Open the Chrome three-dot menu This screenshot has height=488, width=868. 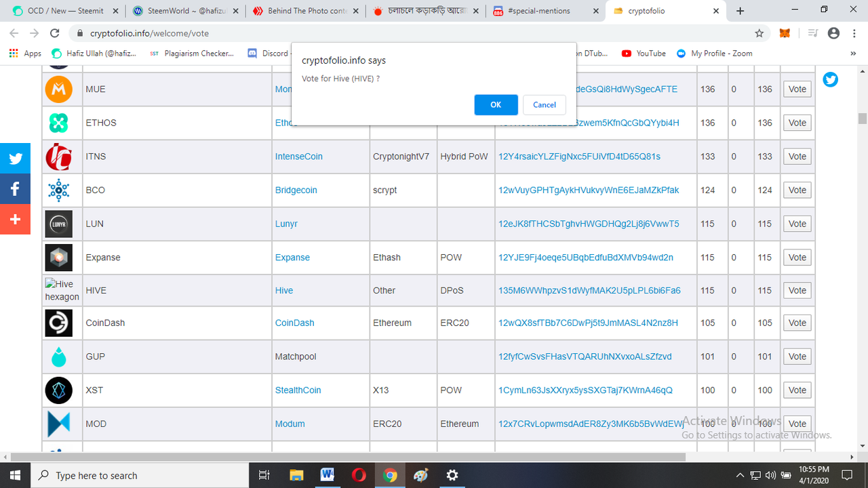[853, 33]
